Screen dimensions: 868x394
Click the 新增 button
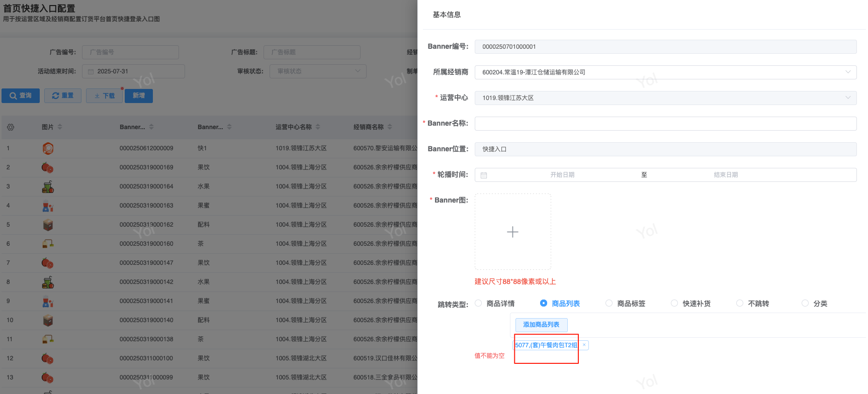point(139,95)
